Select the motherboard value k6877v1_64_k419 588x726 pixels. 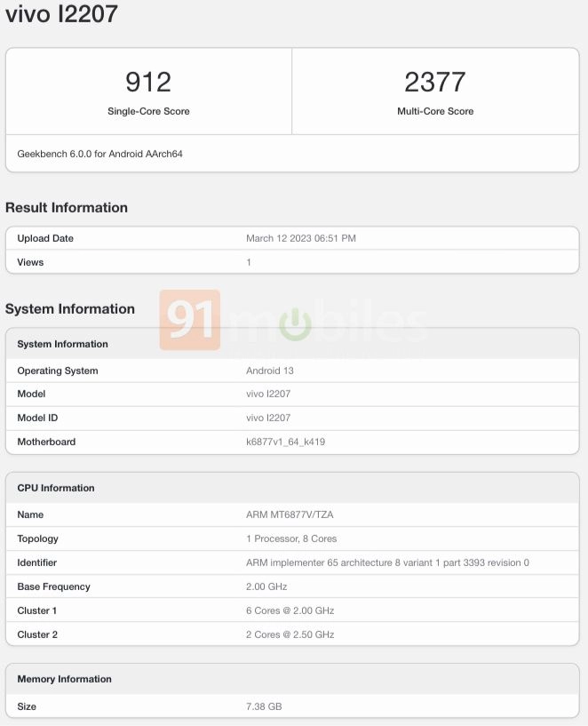[285, 442]
